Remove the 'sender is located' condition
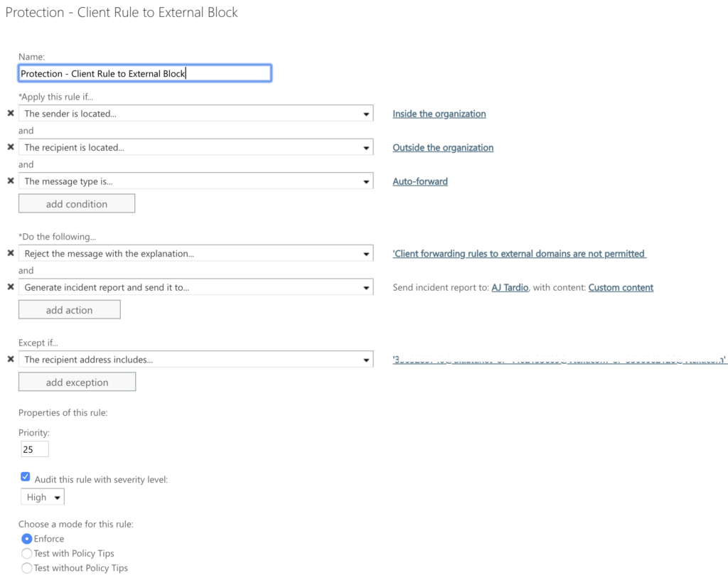The height and width of the screenshot is (578, 728). point(11,113)
